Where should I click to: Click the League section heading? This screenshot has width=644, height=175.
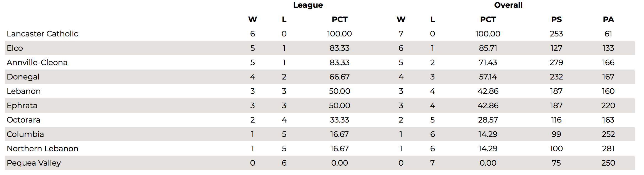(308, 5)
